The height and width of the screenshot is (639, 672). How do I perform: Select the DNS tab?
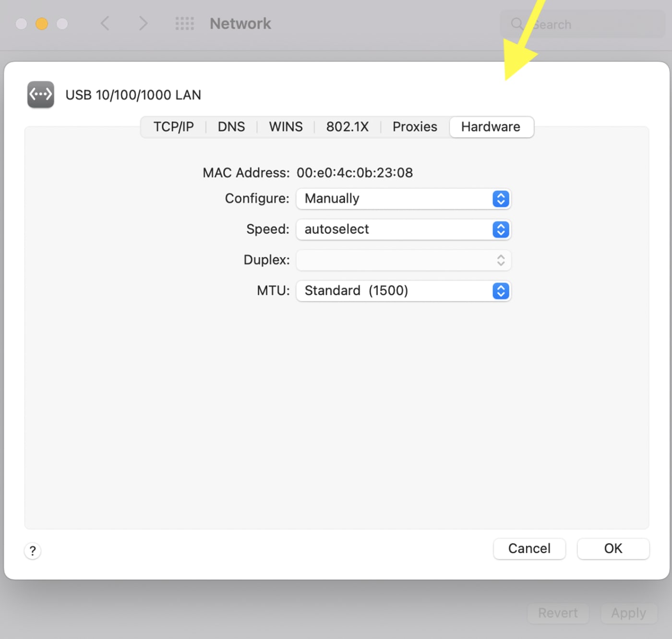231,127
